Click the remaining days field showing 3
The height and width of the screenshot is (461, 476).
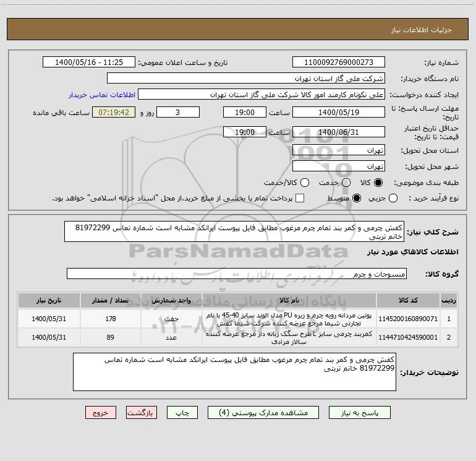coord(178,113)
